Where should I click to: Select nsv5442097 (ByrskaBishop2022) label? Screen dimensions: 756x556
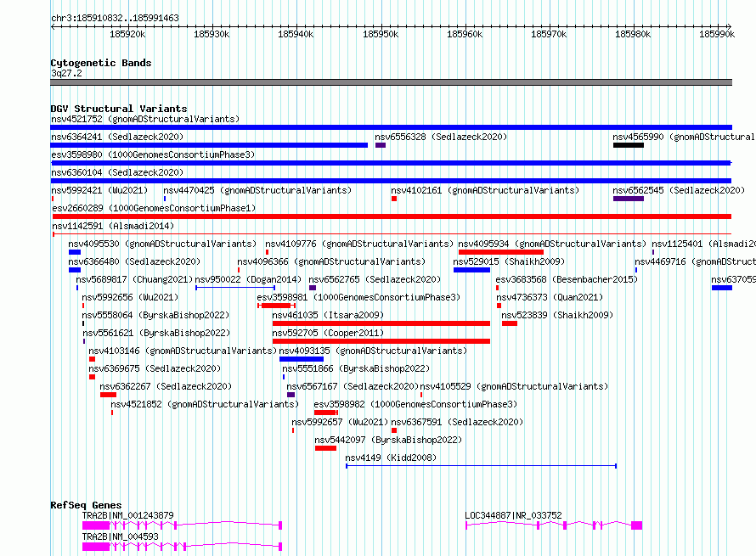388,440
